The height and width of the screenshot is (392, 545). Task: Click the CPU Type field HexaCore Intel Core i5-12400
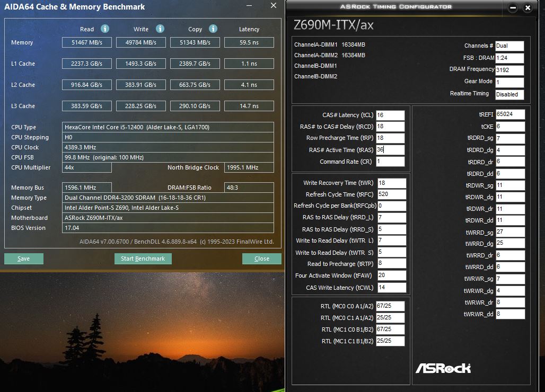tap(168, 127)
